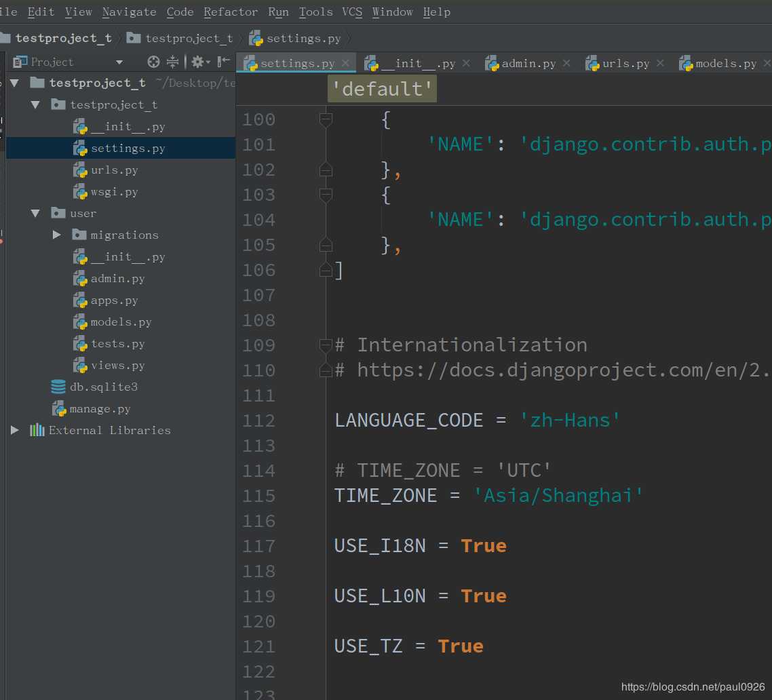Open the Run menu
This screenshot has height=700, width=772.
tap(278, 12)
